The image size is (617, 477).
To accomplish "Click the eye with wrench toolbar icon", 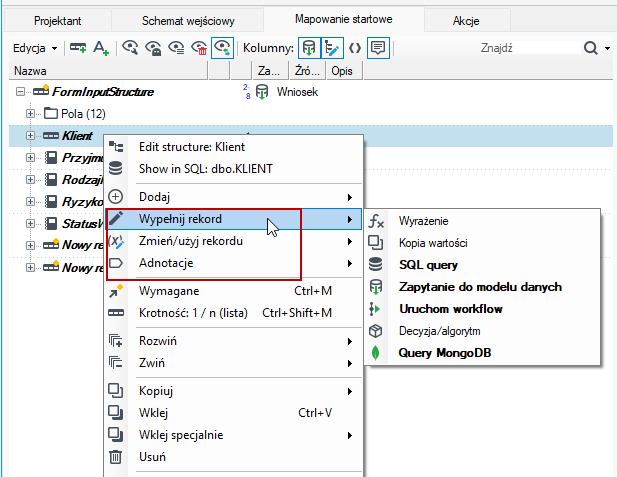I will click(x=130, y=48).
